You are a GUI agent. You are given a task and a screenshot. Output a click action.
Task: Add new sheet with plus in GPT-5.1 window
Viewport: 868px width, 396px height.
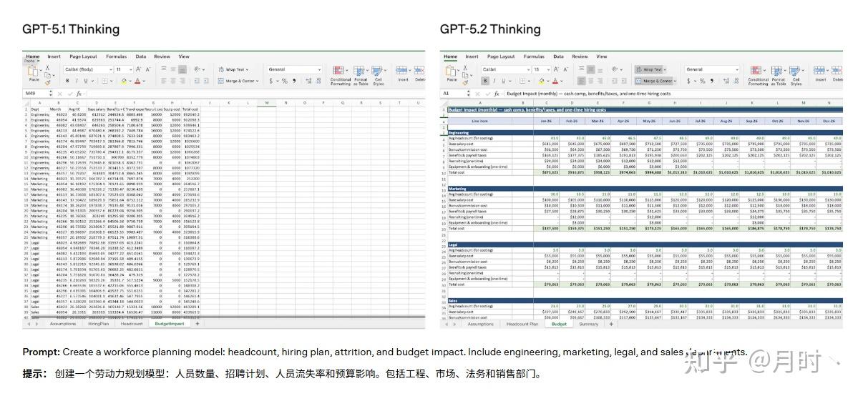point(198,324)
